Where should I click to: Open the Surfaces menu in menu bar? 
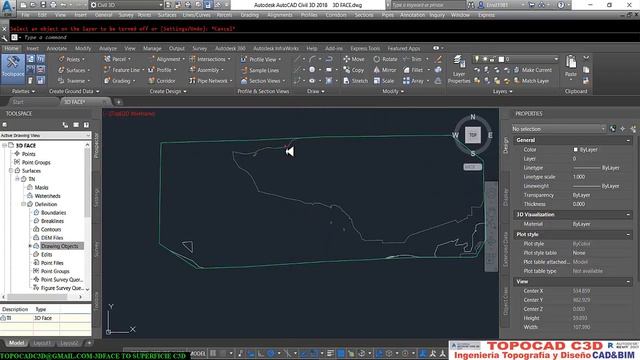tap(167, 15)
